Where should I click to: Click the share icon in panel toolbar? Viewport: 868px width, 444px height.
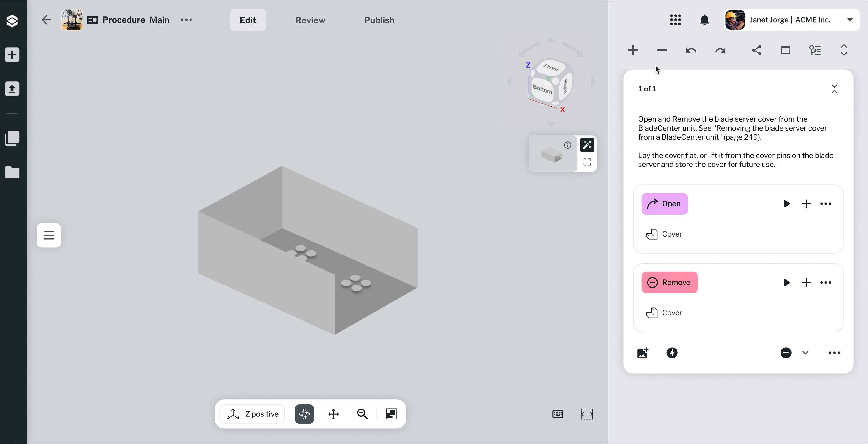756,50
